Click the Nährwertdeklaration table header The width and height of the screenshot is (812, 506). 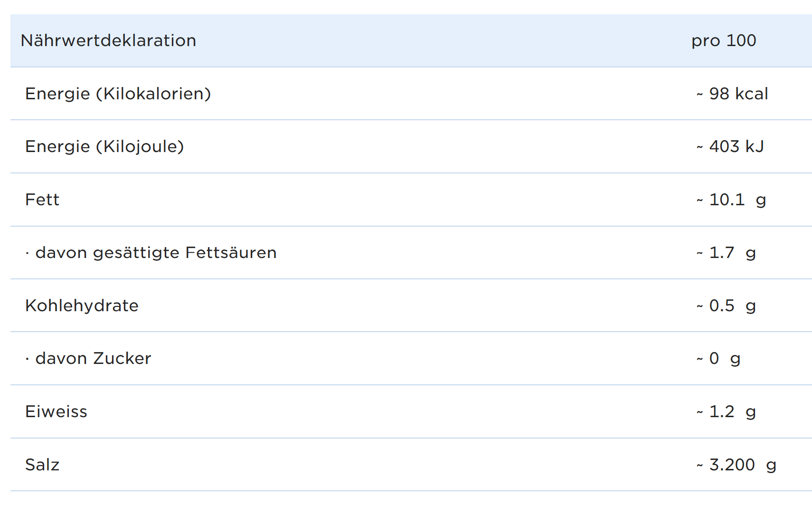(108, 41)
